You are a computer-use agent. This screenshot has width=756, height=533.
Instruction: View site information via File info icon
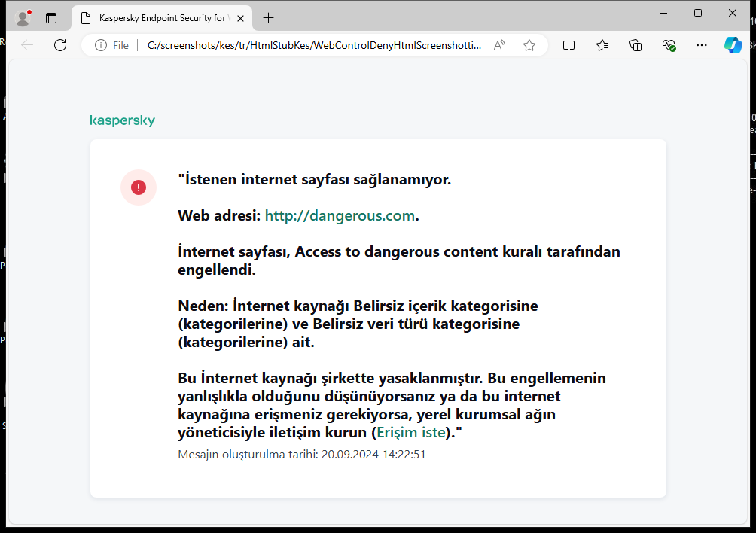pos(112,45)
